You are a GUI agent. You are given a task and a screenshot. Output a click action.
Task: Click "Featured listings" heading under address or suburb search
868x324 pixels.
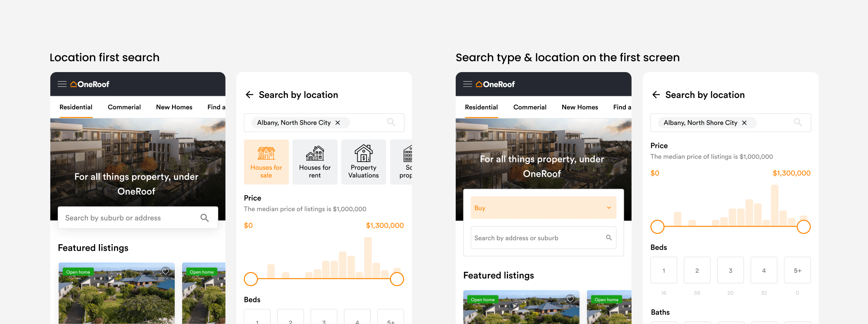(x=499, y=276)
